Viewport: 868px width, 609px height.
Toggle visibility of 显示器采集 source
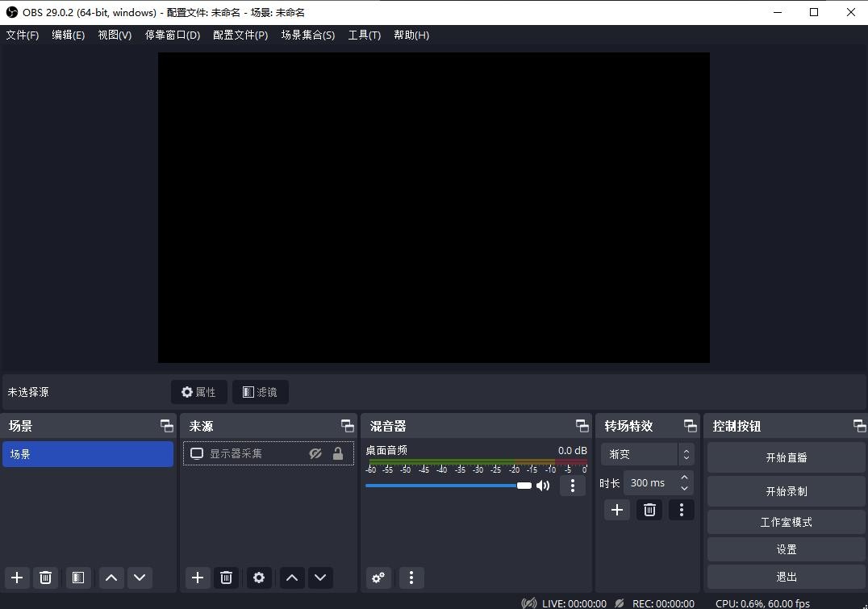(315, 454)
